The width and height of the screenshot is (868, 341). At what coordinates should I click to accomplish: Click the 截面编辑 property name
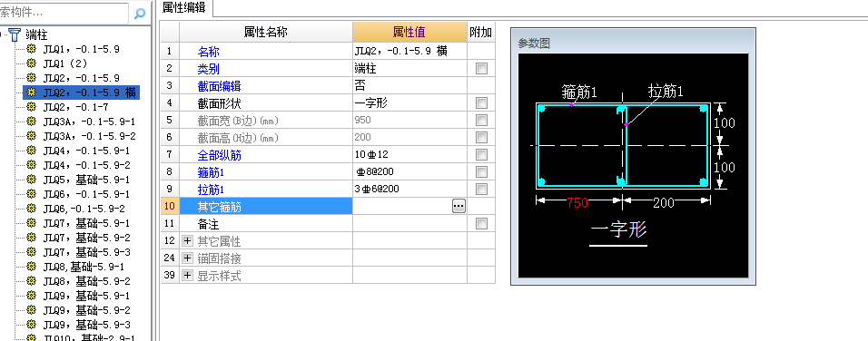pos(219,86)
